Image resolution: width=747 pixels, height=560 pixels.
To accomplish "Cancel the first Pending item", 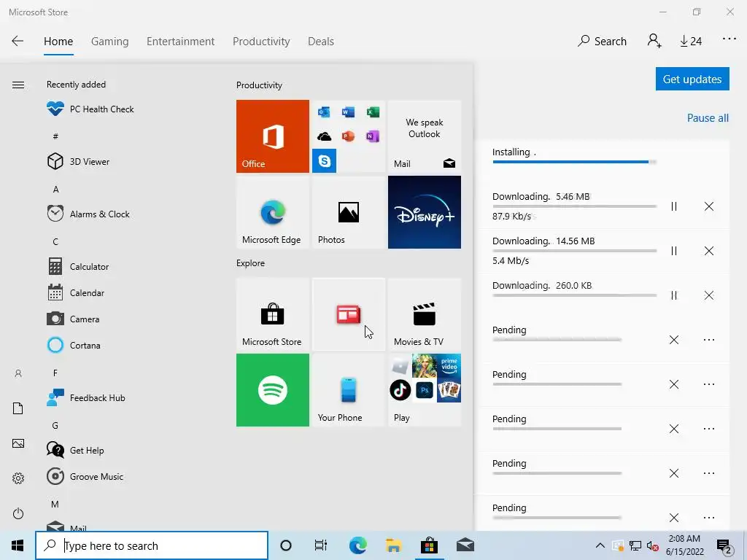I will click(x=673, y=340).
